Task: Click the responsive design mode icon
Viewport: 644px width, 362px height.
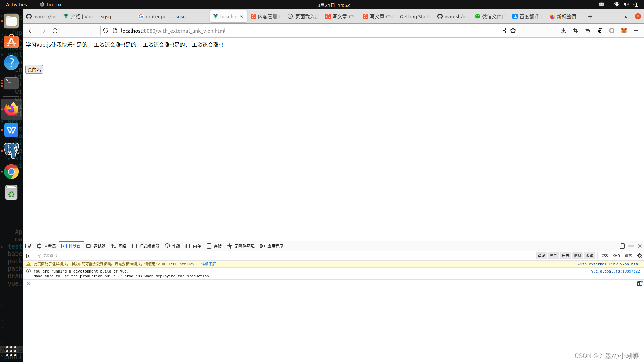Action: tap(622, 246)
